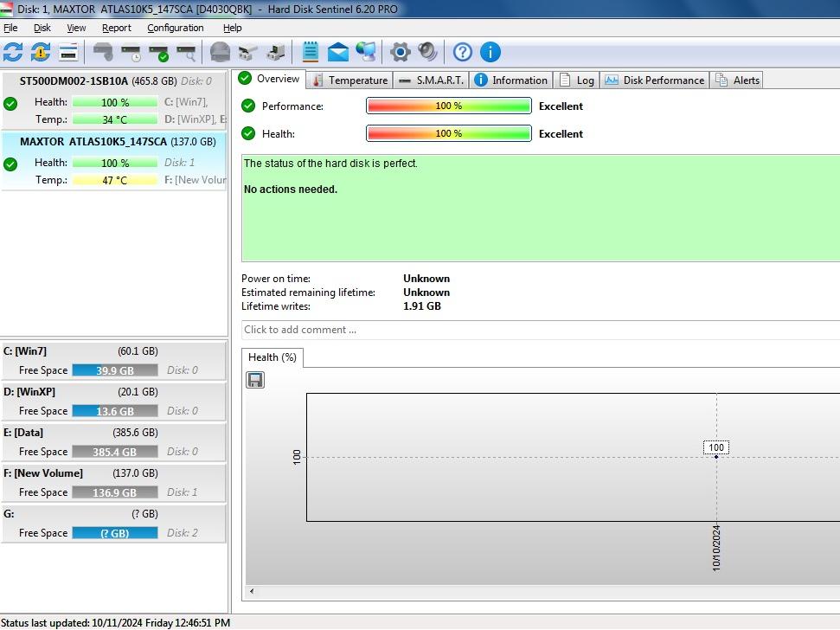Click the refresh icon with warning badge
The image size is (840, 630).
coord(41,52)
